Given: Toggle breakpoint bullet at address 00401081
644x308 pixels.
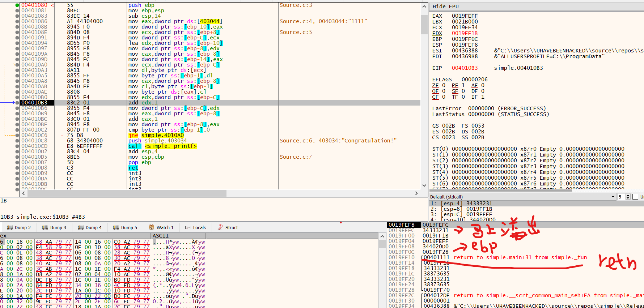Looking at the screenshot, I should coord(17,10).
